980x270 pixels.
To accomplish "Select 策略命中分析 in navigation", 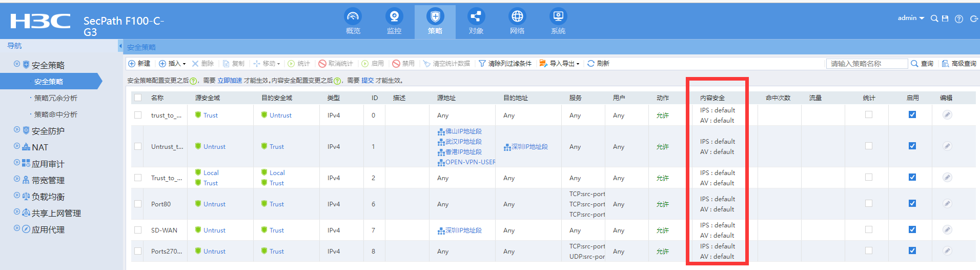I will 55,114.
